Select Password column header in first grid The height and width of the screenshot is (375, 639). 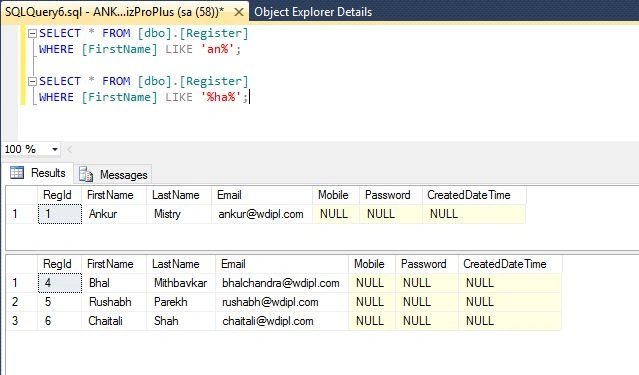[390, 195]
